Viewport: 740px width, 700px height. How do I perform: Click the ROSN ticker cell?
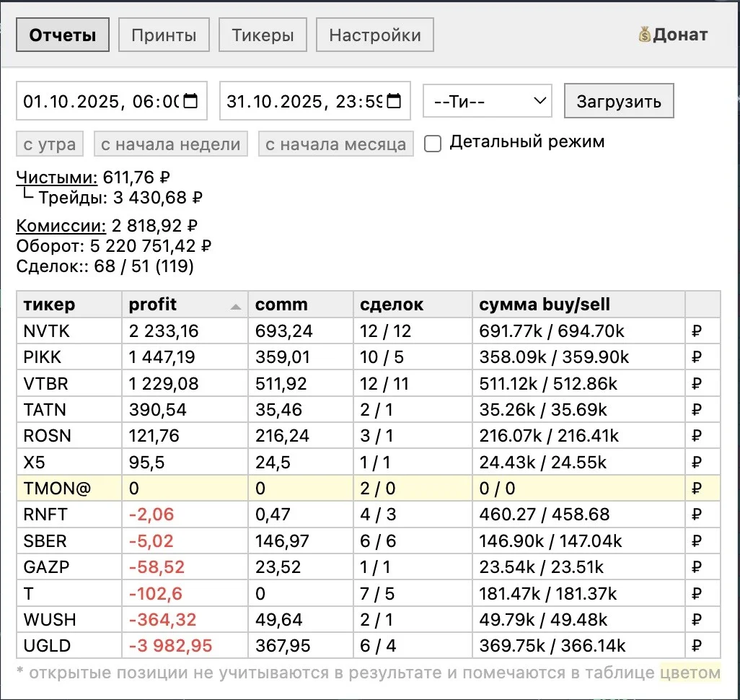[69, 435]
